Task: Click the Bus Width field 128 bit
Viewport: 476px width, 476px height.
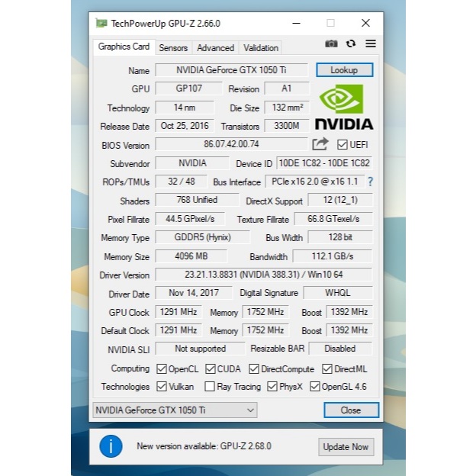Action: click(x=340, y=237)
